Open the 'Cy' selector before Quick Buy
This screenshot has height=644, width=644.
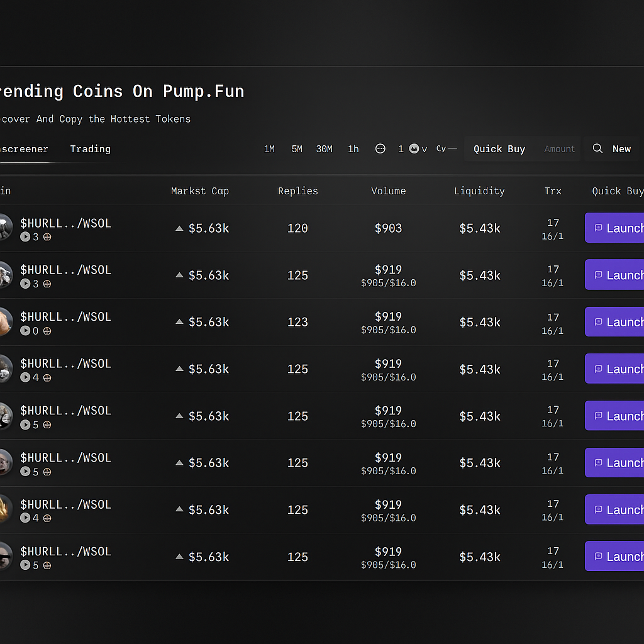pyautogui.click(x=446, y=148)
